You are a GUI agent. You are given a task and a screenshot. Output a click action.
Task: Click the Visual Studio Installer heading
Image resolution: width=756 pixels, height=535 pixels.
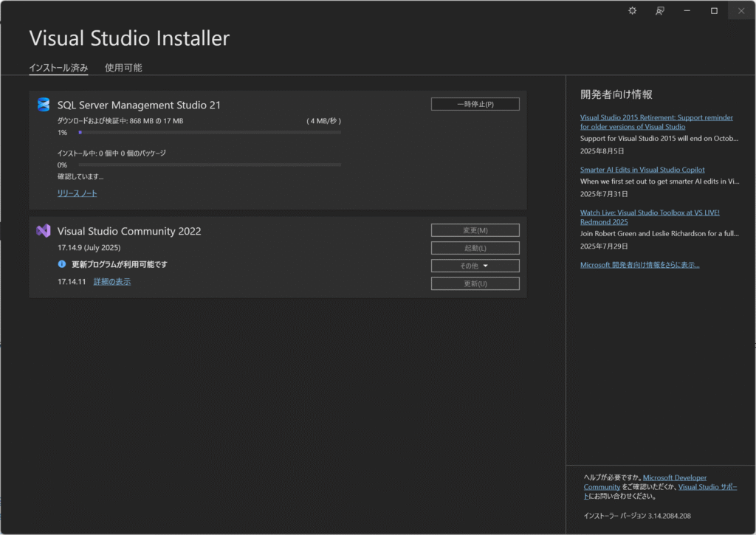[x=129, y=38]
